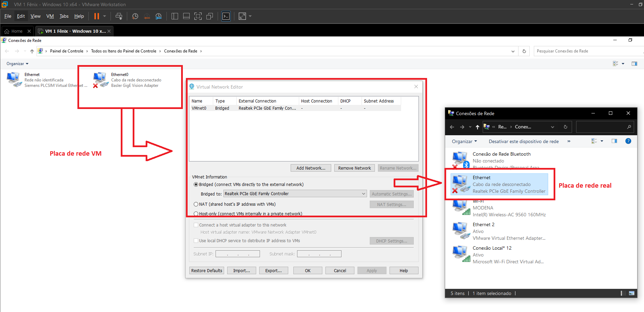Click the orange Suspend VM pause icon
This screenshot has height=312, width=644.
[x=97, y=16]
